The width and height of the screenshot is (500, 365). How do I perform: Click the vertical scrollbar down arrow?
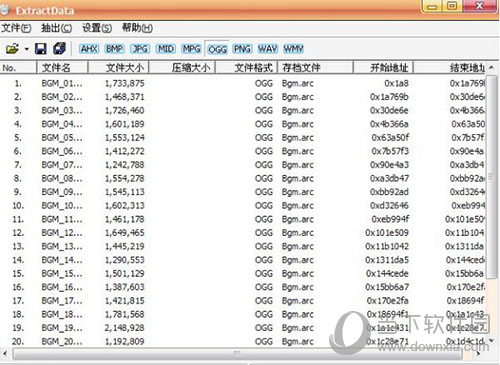(492, 340)
